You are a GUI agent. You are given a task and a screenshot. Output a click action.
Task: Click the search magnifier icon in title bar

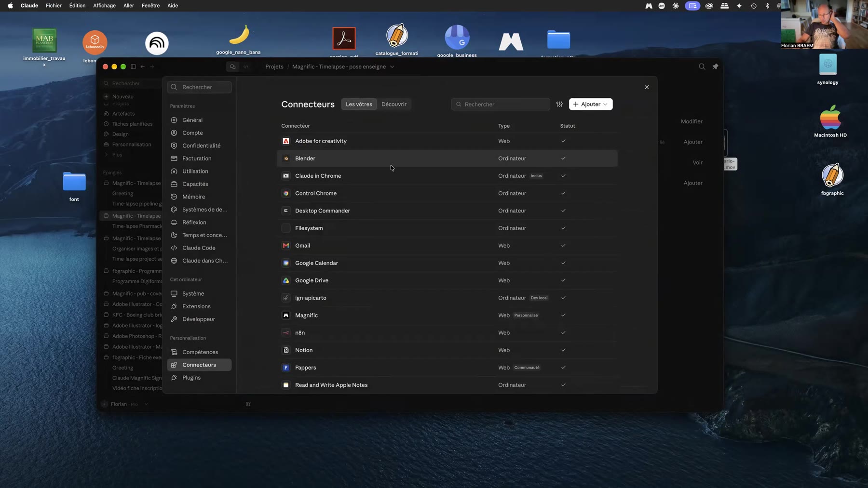[702, 67]
